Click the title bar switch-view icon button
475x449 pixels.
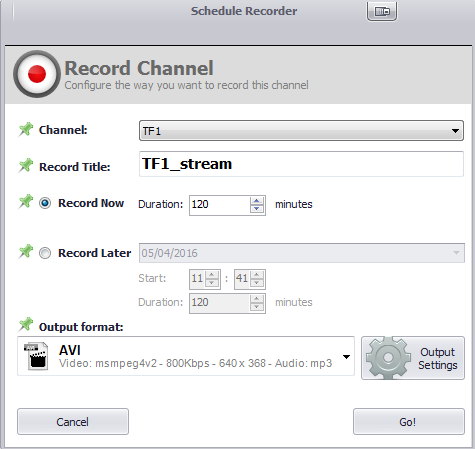tap(382, 11)
